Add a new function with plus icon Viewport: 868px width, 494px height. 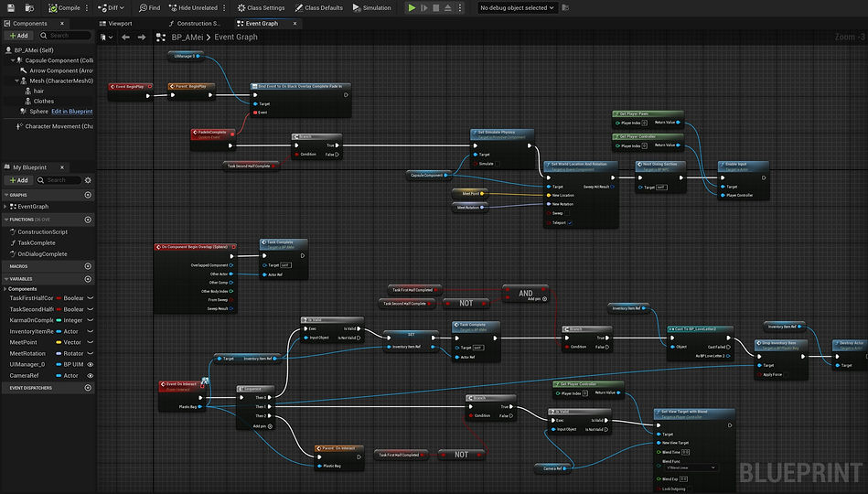88,220
